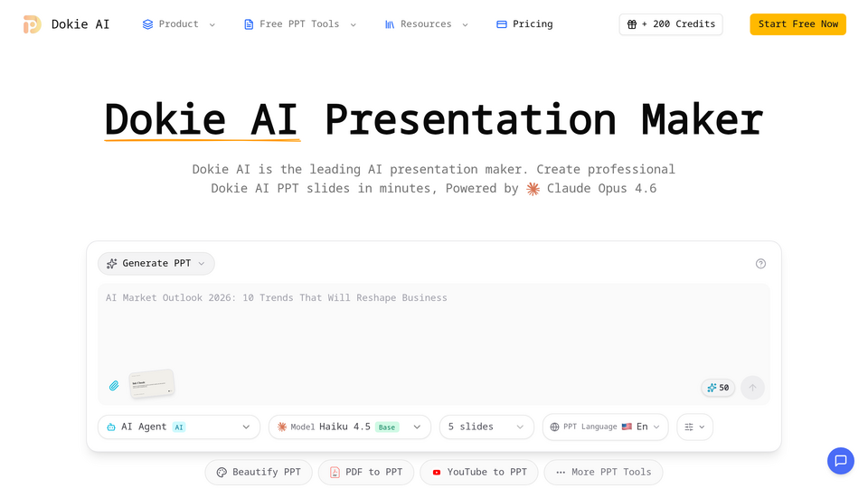Image resolution: width=868 pixels, height=488 pixels.
Task: Open the Product menu
Action: tap(178, 24)
